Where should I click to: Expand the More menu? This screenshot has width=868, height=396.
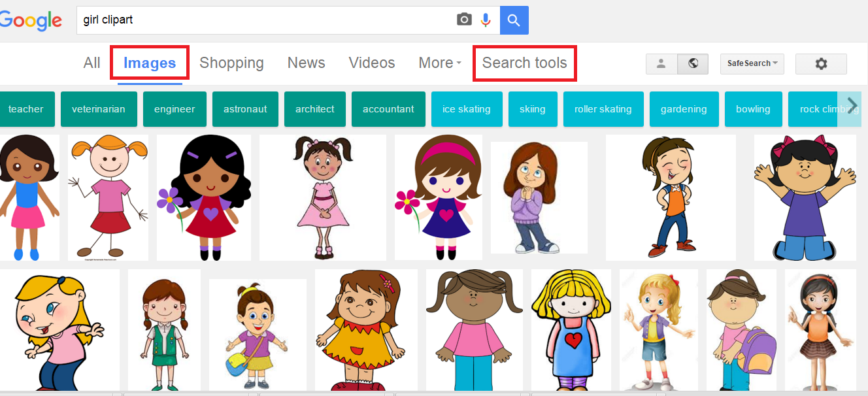click(440, 63)
